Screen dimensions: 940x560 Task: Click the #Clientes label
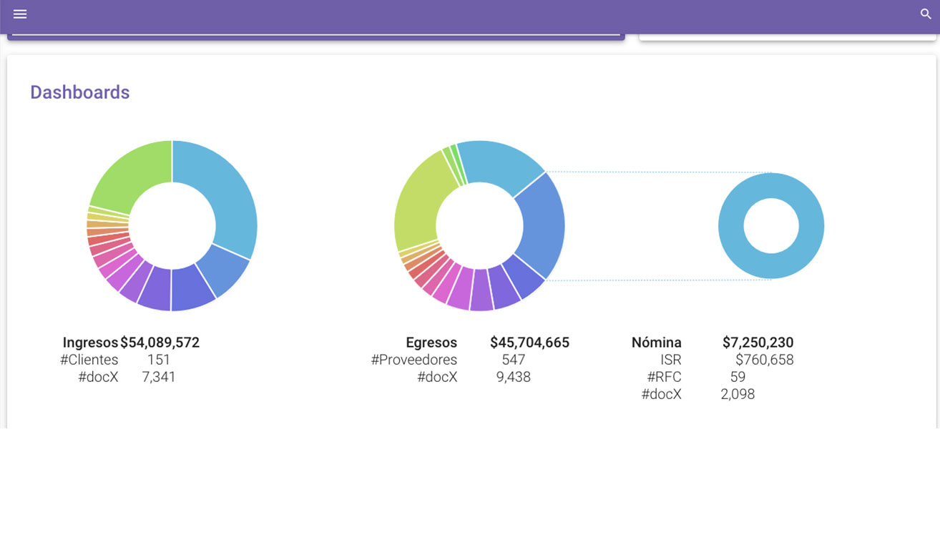pos(89,360)
